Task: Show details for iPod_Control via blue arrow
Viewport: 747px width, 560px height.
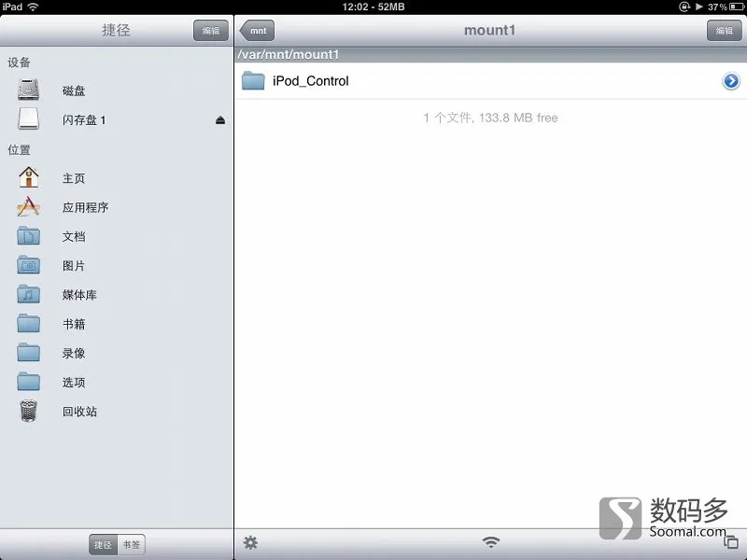Action: coord(731,81)
